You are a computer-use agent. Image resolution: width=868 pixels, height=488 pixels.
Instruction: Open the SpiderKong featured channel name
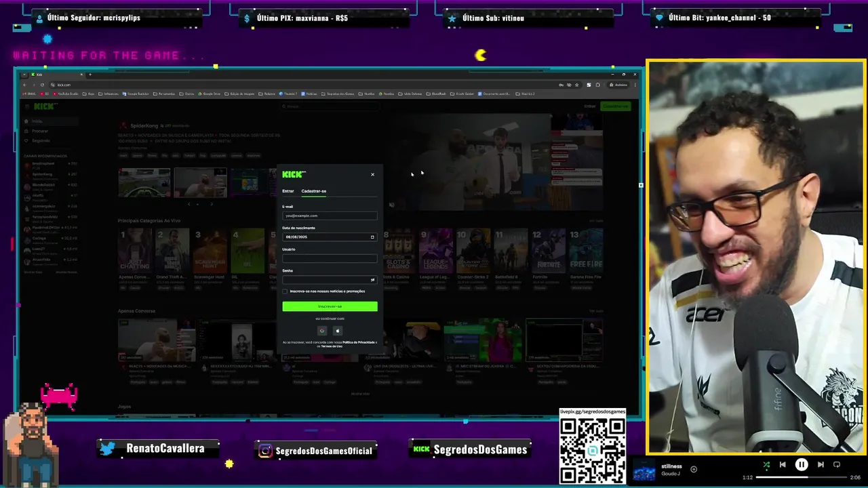pyautogui.click(x=144, y=126)
